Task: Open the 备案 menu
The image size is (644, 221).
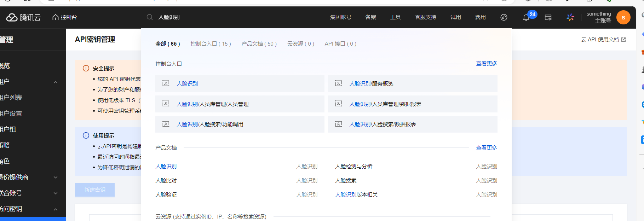Action: point(370,17)
